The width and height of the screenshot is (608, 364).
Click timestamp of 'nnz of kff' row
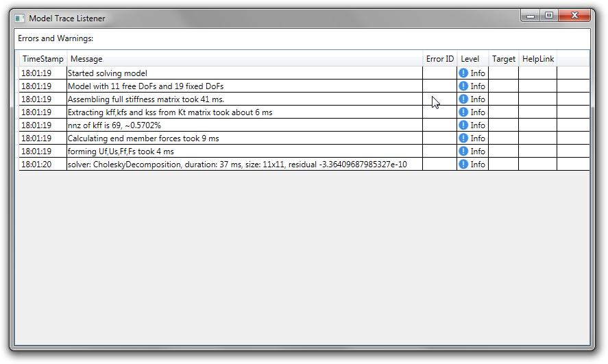42,125
